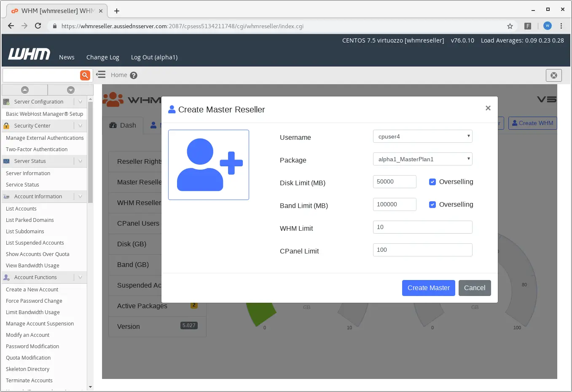Switch to the Dash tab

click(x=123, y=125)
